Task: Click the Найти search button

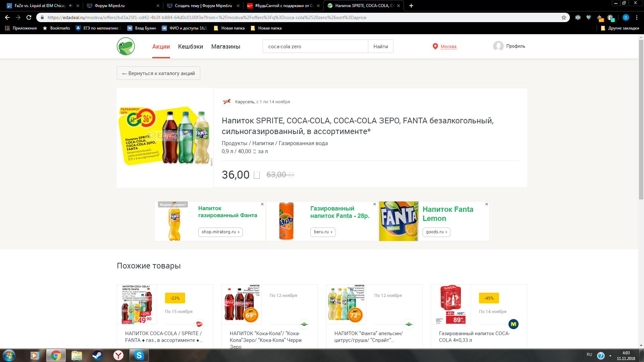Action: (x=381, y=47)
